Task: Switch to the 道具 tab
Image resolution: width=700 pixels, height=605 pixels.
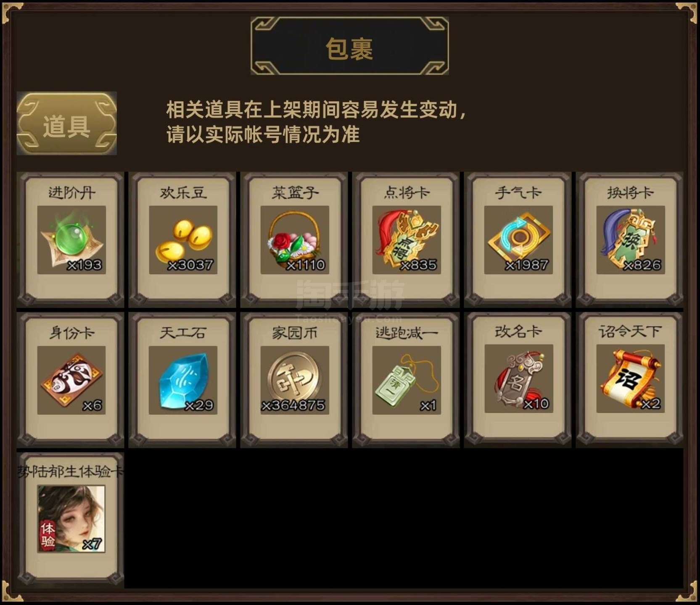Action: (x=67, y=123)
